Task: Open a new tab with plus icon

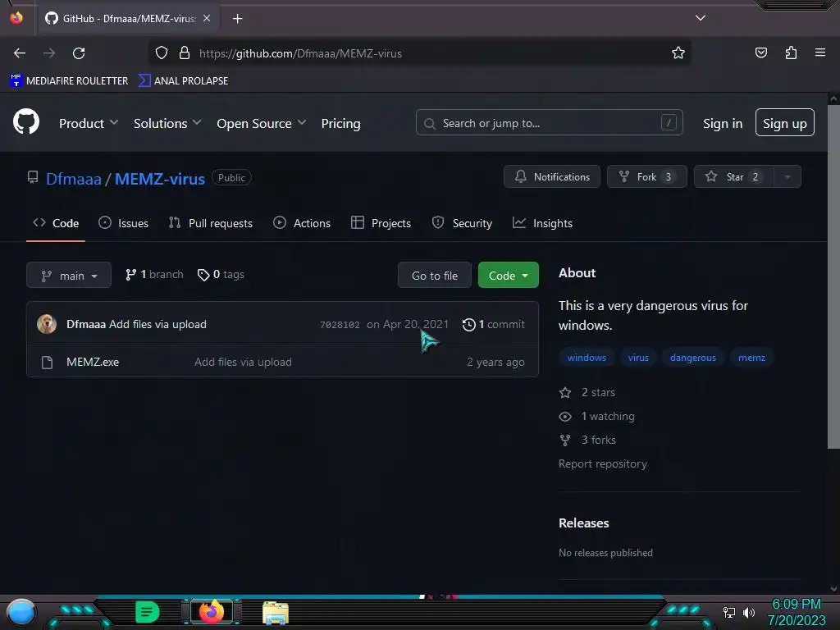Action: click(x=237, y=19)
